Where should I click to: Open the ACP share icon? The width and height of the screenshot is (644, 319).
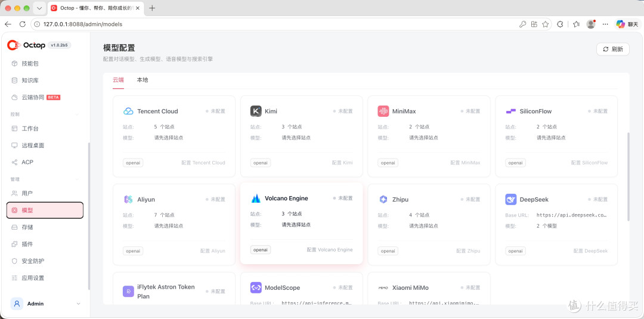tap(14, 162)
